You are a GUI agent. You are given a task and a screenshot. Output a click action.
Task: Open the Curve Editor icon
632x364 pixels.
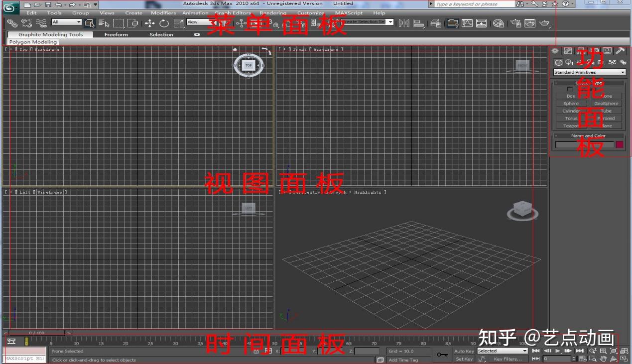(x=467, y=23)
